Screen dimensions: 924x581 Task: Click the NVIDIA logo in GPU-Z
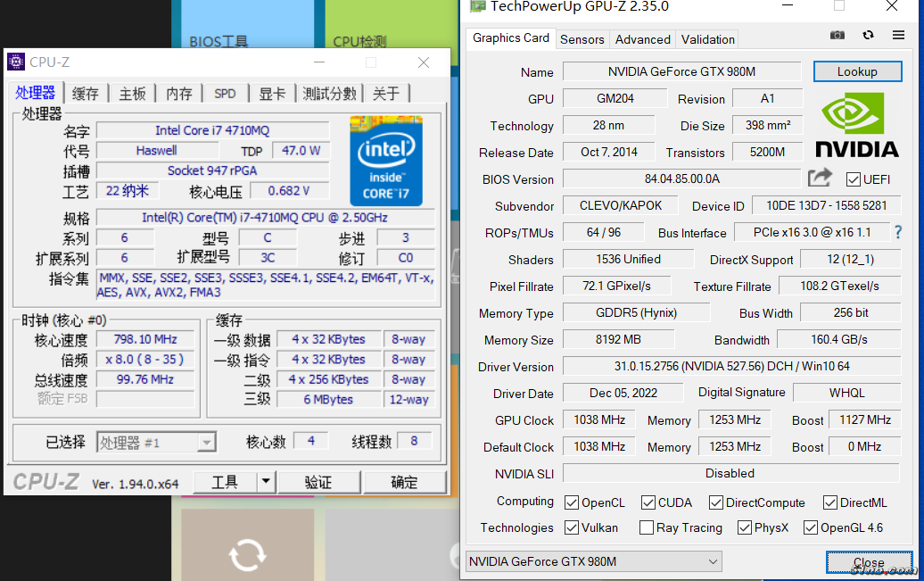[x=855, y=125]
